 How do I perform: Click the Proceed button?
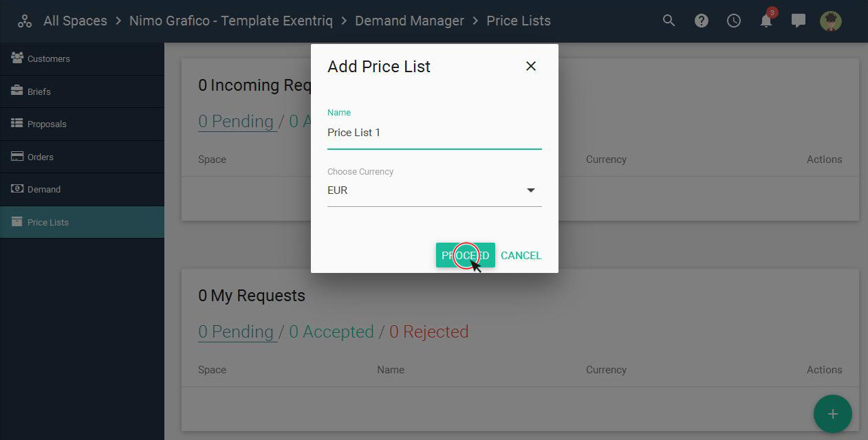tap(466, 255)
